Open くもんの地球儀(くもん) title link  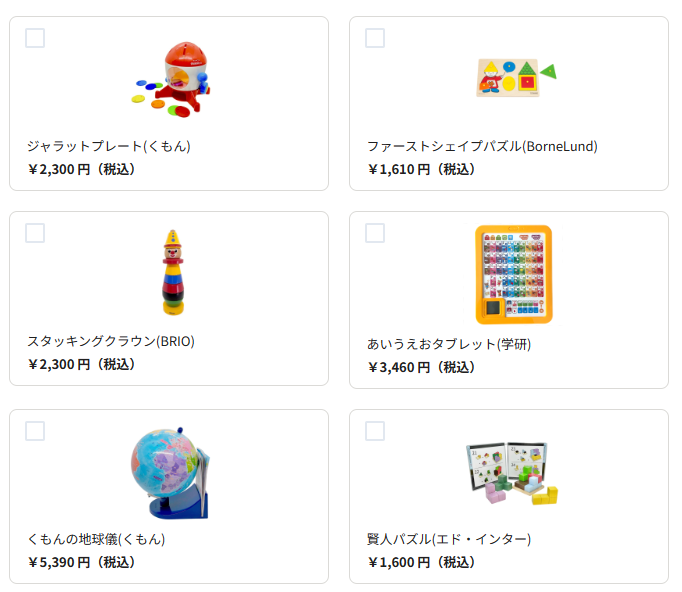(96, 539)
